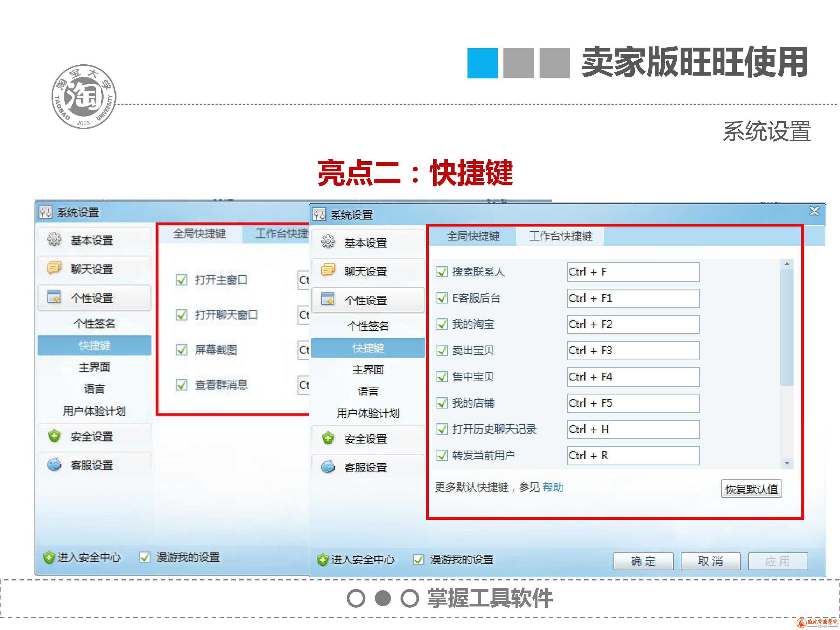The height and width of the screenshot is (630, 840).
Task: Click the 基本设置 gear icon in left dialog
Action: tap(54, 239)
